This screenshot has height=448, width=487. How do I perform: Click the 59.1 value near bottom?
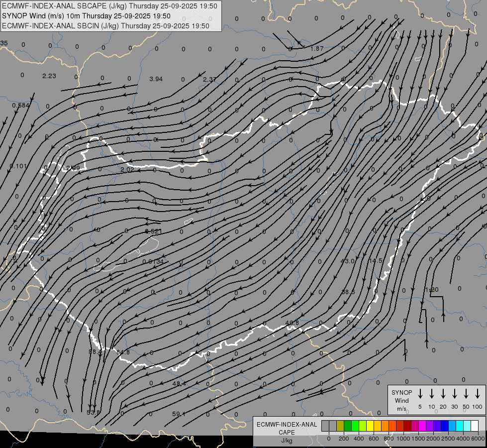tap(179, 414)
